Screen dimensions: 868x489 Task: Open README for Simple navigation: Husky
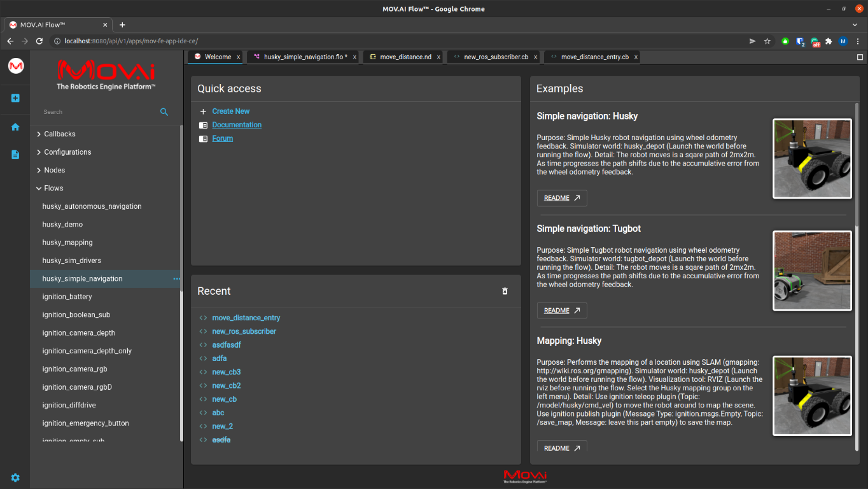(x=562, y=198)
